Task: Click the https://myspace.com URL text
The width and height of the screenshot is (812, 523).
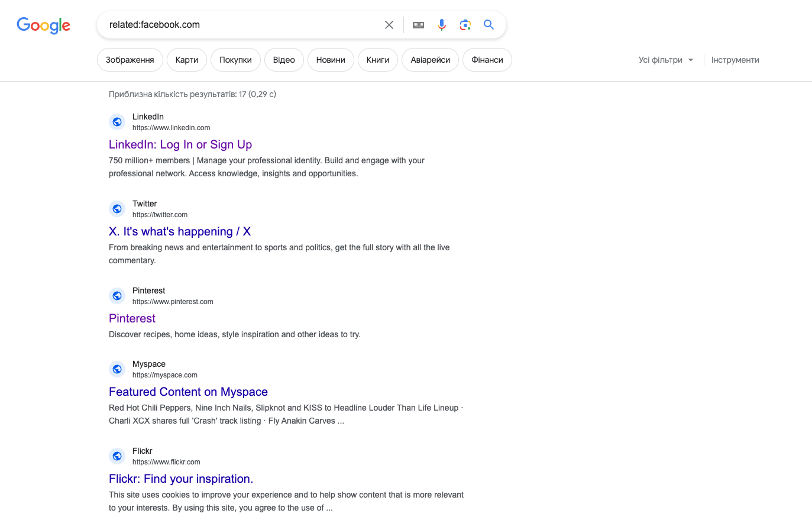Action: tap(165, 375)
